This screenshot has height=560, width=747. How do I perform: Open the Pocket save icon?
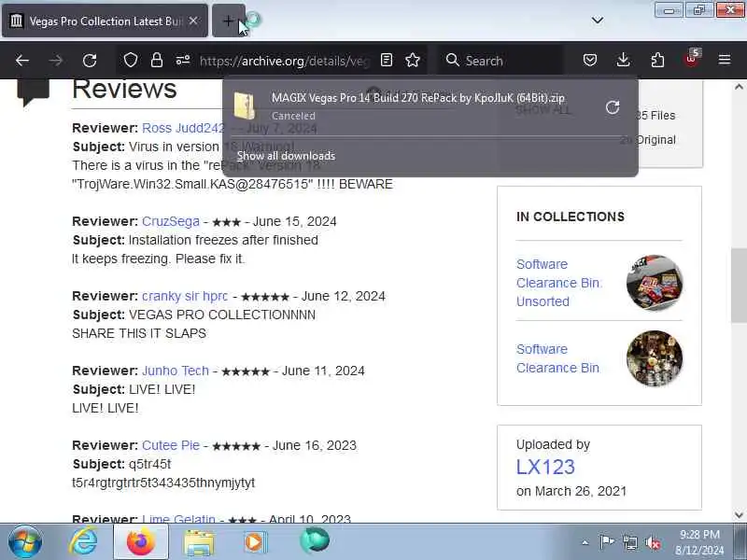point(590,61)
